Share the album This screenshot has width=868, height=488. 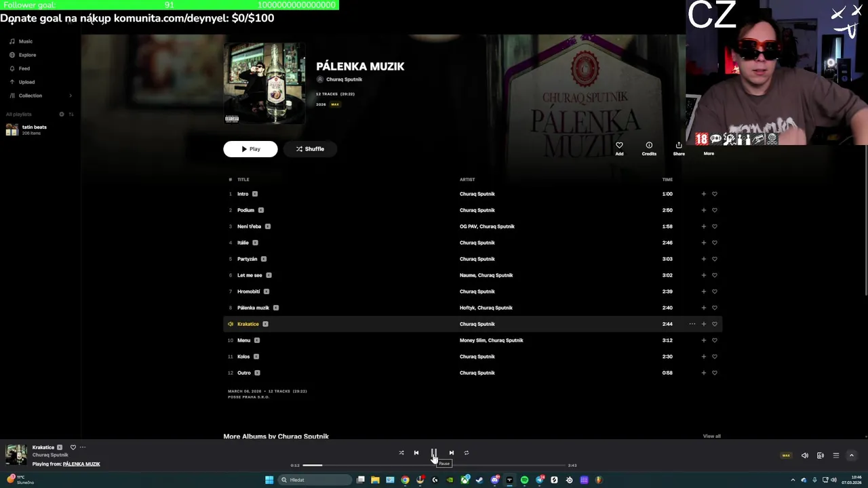pyautogui.click(x=679, y=148)
